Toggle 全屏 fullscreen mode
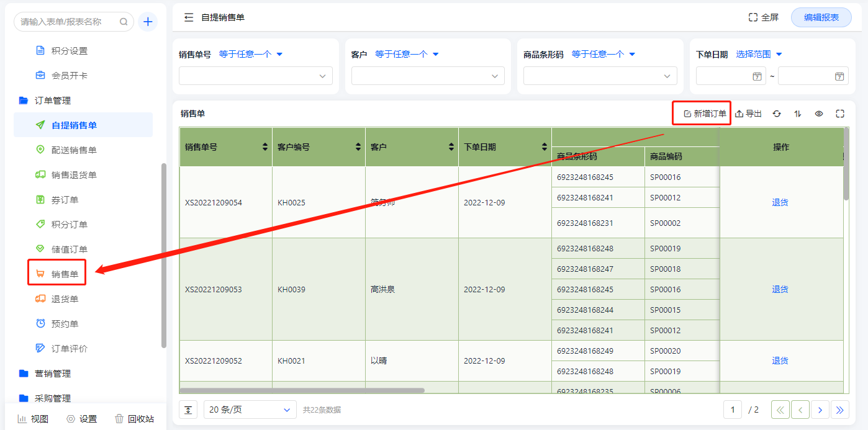The width and height of the screenshot is (868, 430). click(763, 17)
